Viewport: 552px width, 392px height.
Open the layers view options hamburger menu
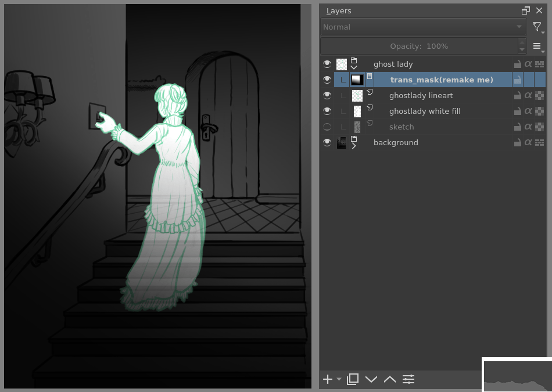(537, 46)
